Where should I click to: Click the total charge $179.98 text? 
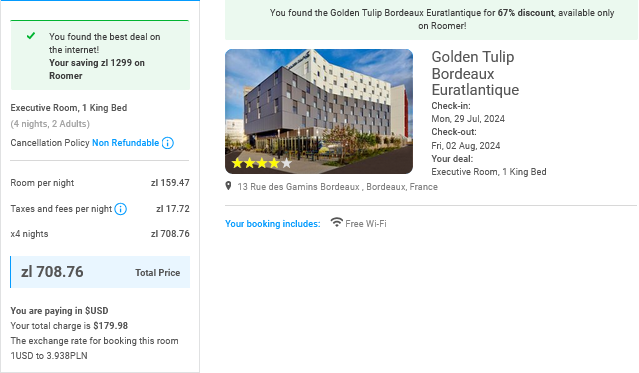click(69, 326)
